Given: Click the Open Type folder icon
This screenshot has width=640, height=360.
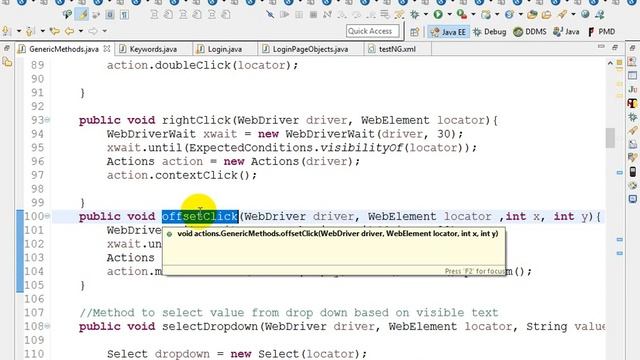Looking at the screenshot, I should [532, 15].
